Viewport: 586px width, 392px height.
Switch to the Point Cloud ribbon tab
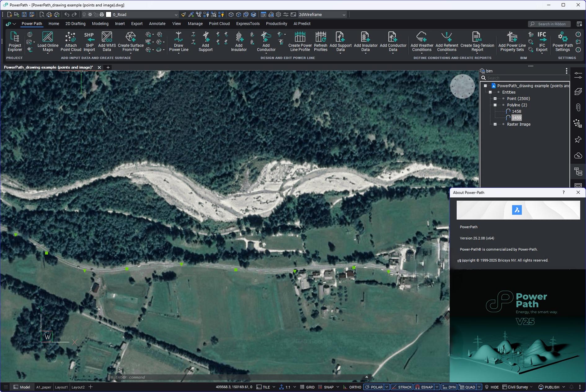coord(219,24)
